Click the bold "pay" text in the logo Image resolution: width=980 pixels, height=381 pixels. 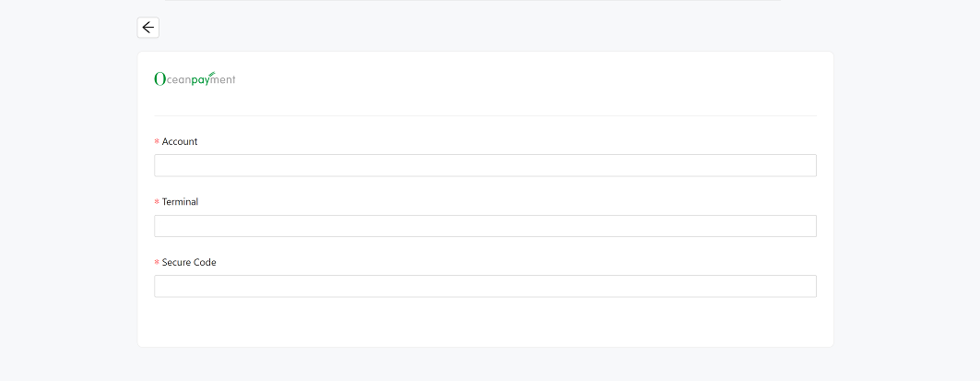click(202, 80)
